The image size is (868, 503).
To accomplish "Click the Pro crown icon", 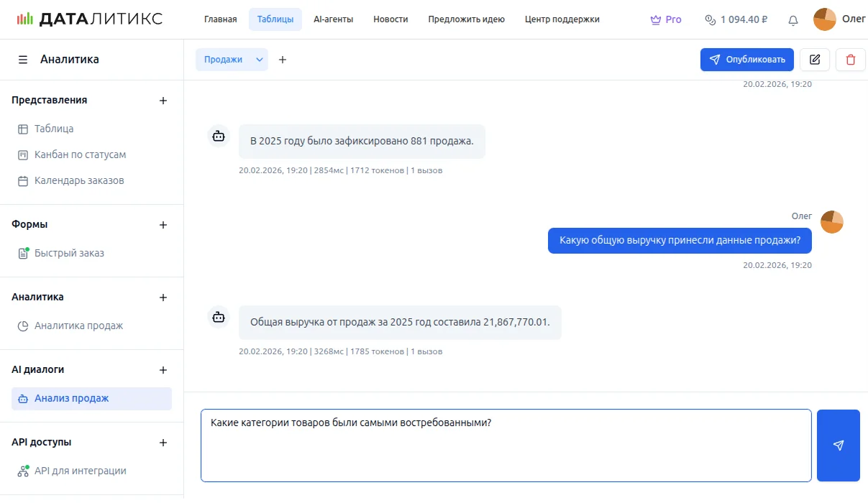I will click(655, 20).
